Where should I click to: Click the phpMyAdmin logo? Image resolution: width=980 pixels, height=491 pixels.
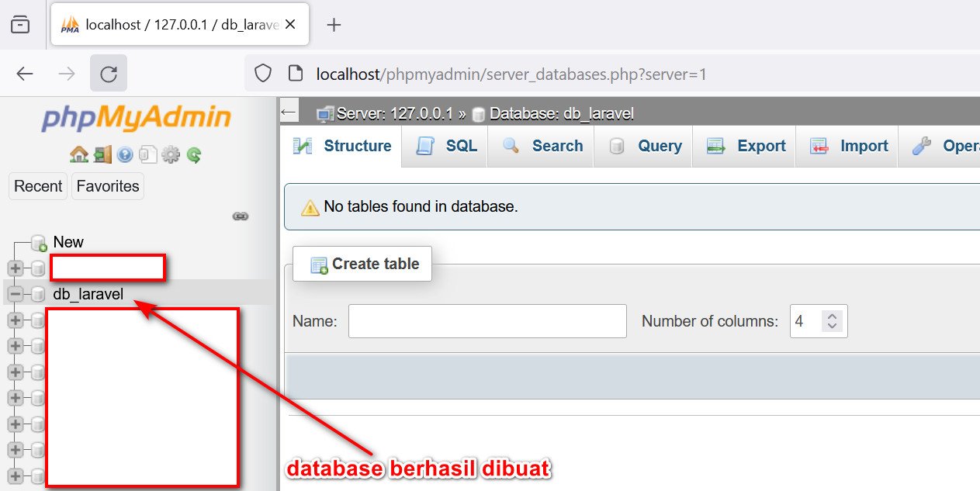(137, 118)
